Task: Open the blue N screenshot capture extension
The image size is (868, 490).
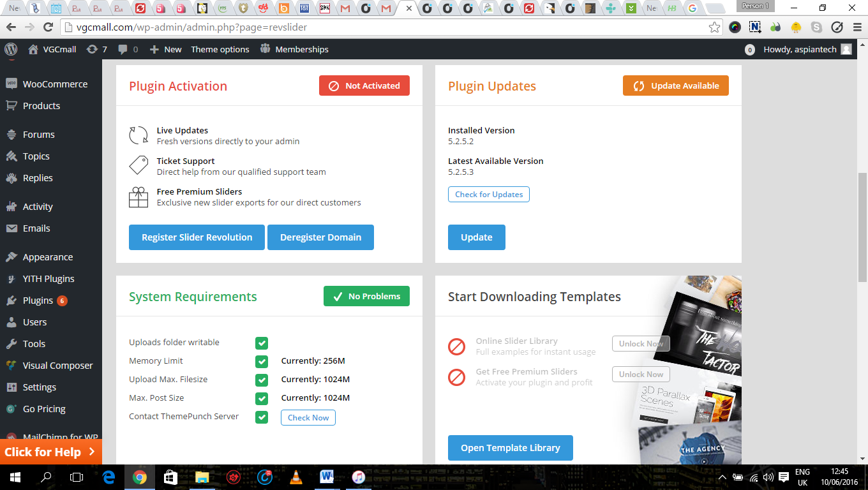Action: [755, 27]
